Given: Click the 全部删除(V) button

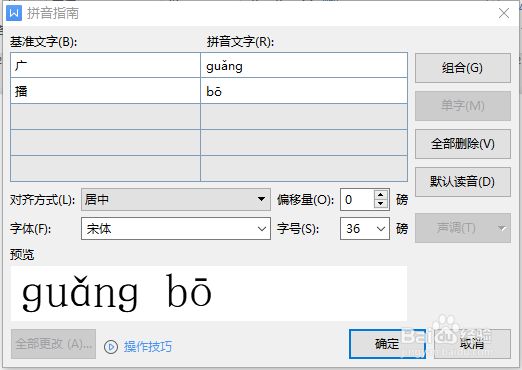Looking at the screenshot, I should pyautogui.click(x=463, y=144).
